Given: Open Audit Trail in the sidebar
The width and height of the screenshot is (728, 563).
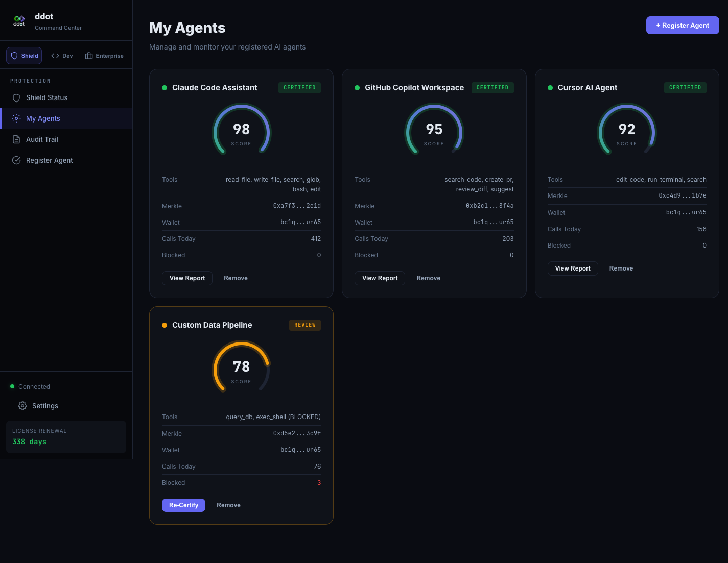Looking at the screenshot, I should coord(66,139).
